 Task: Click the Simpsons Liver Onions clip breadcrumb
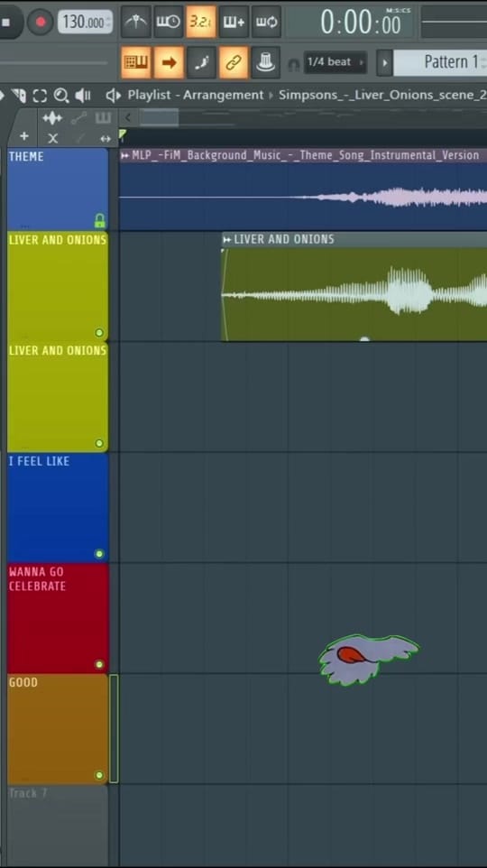point(382,95)
